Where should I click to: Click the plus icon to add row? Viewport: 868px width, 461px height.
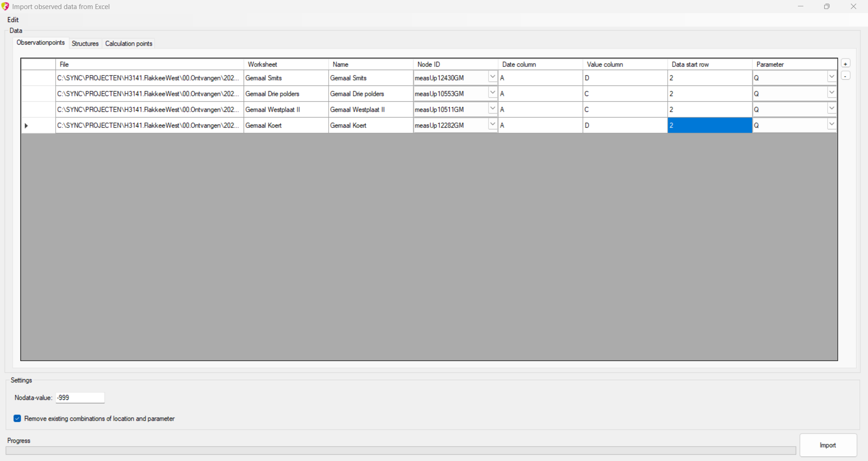[845, 64]
